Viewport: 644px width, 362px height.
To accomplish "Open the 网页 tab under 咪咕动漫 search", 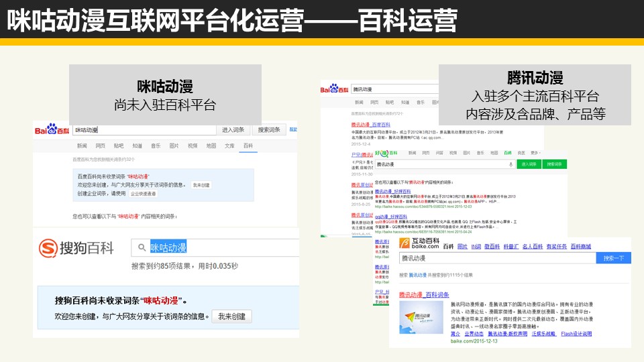I will pos(100,145).
